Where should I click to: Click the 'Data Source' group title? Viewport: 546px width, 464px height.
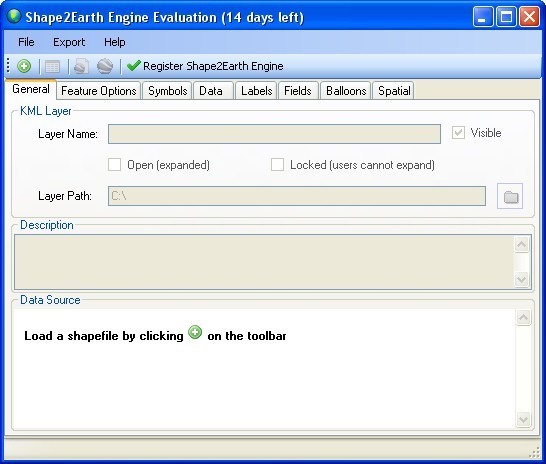click(x=50, y=300)
